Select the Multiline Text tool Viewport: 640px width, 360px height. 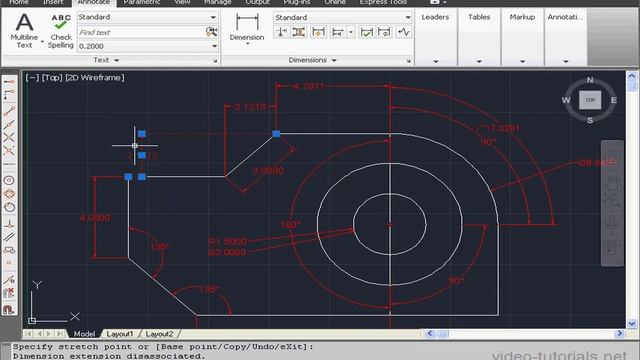point(24,30)
